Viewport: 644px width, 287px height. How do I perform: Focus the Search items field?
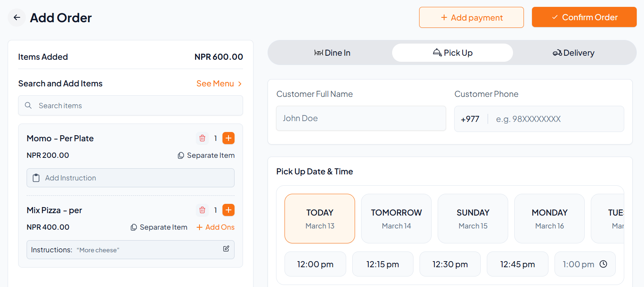tap(131, 105)
